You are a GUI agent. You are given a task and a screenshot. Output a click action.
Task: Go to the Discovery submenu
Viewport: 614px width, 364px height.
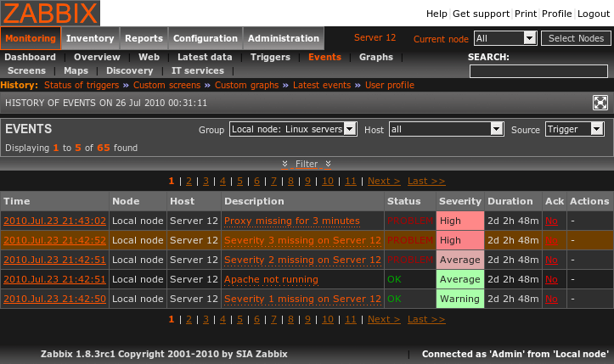click(x=130, y=70)
